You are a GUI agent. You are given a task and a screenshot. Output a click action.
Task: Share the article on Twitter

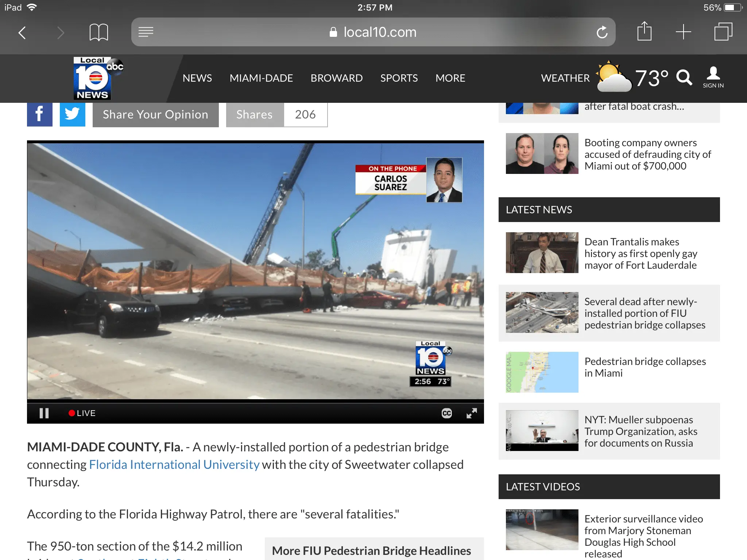73,114
